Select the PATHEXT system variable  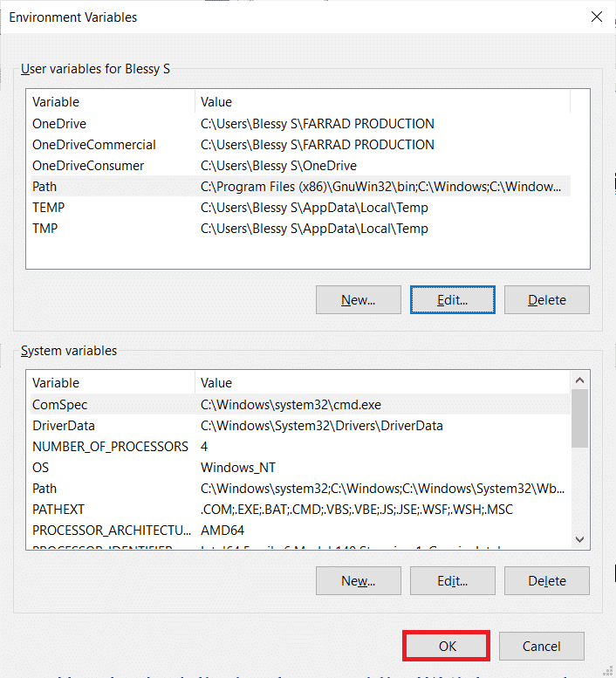tap(300, 510)
